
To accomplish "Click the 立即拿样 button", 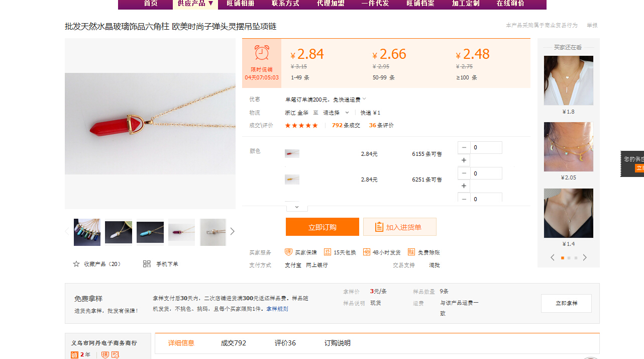I will tap(566, 303).
